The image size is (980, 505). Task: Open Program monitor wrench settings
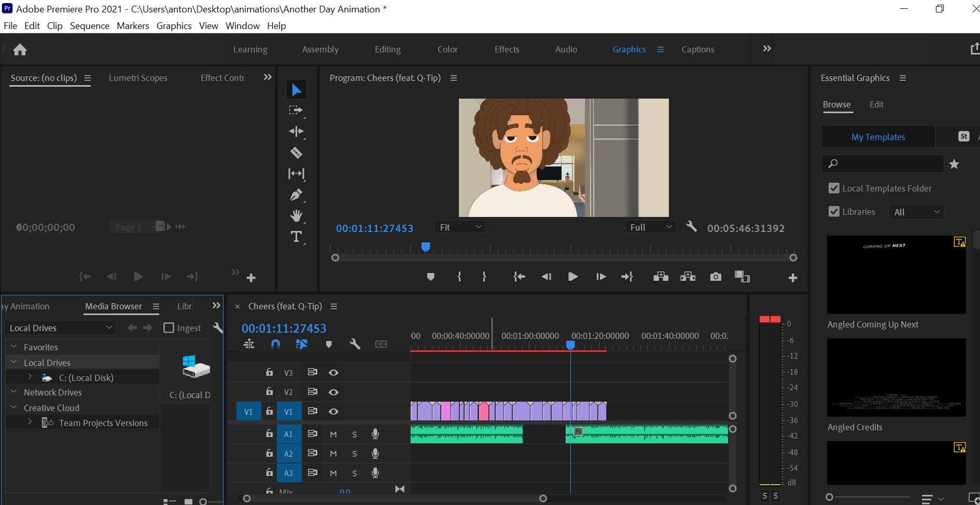[691, 226]
